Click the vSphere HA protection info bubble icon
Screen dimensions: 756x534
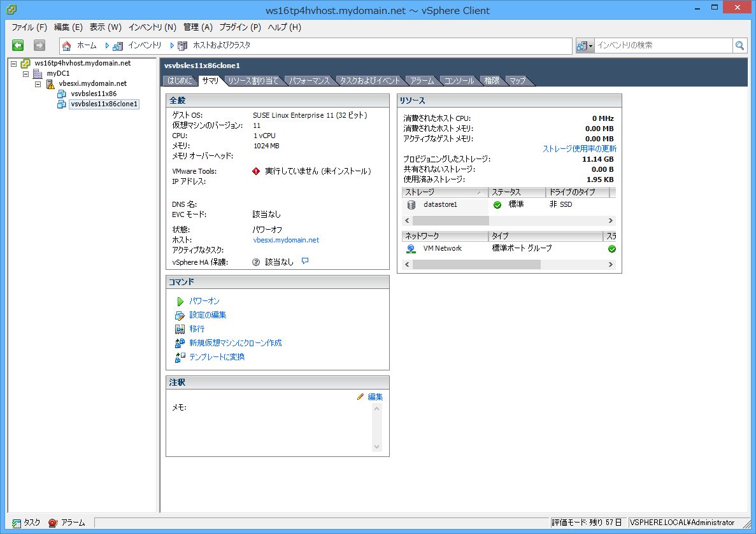click(x=304, y=261)
